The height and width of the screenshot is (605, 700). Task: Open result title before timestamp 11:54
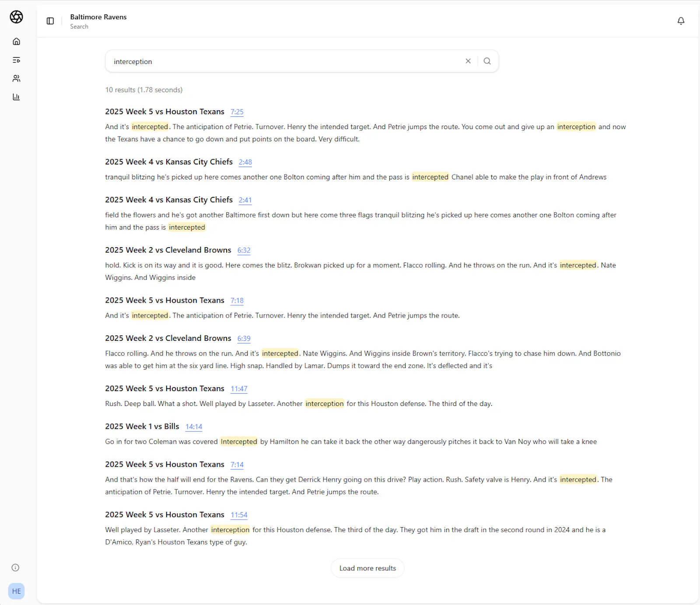(x=164, y=515)
